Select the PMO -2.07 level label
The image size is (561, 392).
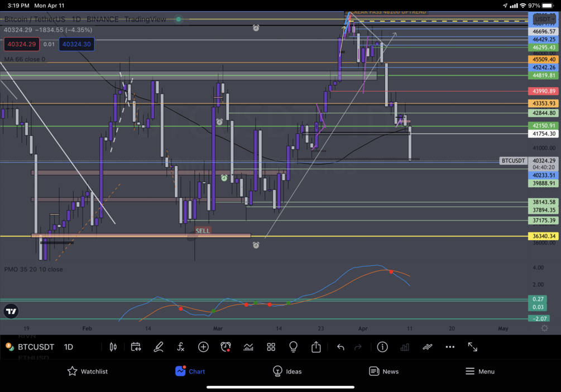539,319
